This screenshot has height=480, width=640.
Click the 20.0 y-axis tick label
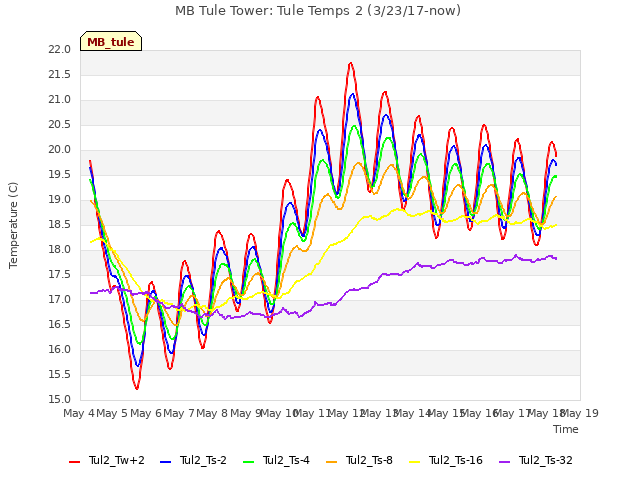pos(60,149)
